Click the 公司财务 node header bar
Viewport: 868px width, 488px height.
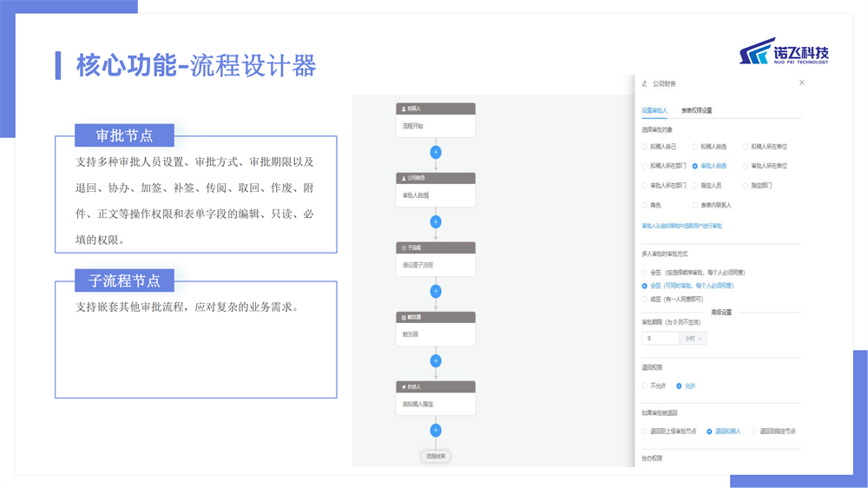pos(436,178)
